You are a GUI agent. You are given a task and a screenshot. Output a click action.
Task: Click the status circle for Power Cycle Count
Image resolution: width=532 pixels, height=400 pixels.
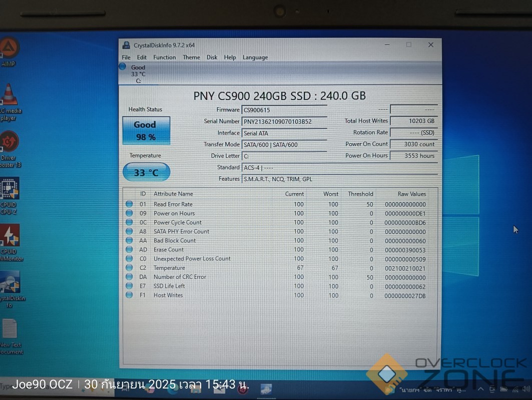click(129, 222)
